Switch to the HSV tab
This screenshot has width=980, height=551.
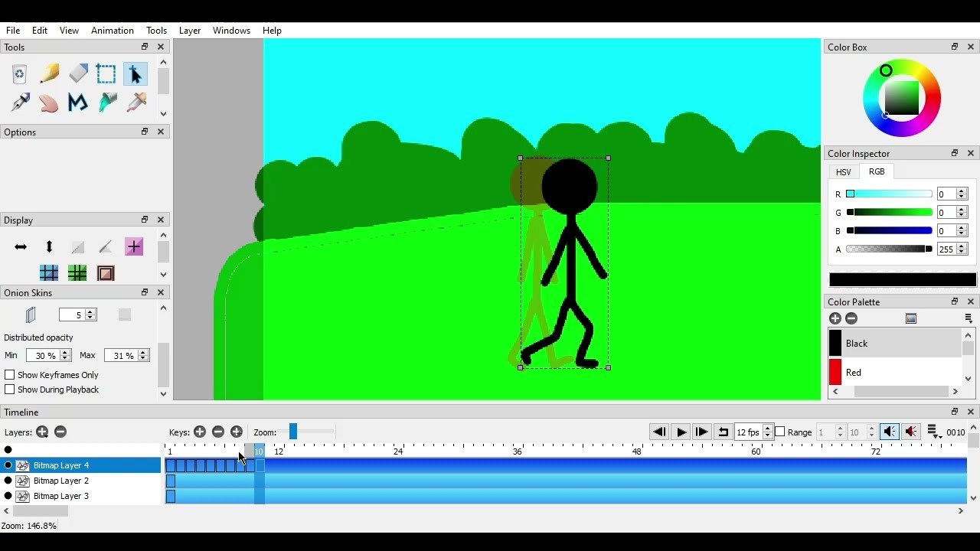843,172
